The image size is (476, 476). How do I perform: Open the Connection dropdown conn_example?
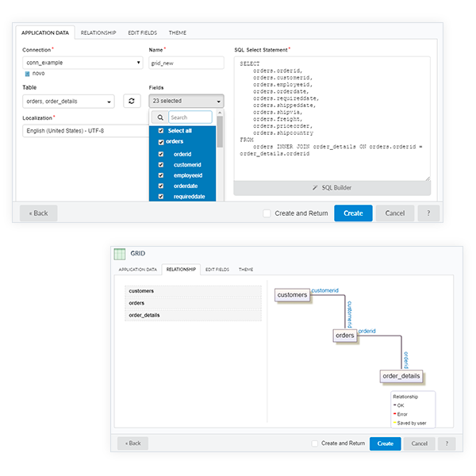click(83, 62)
